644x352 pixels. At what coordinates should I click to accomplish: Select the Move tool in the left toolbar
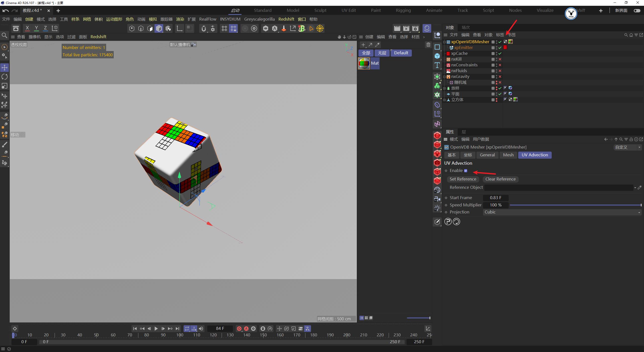click(x=4, y=67)
